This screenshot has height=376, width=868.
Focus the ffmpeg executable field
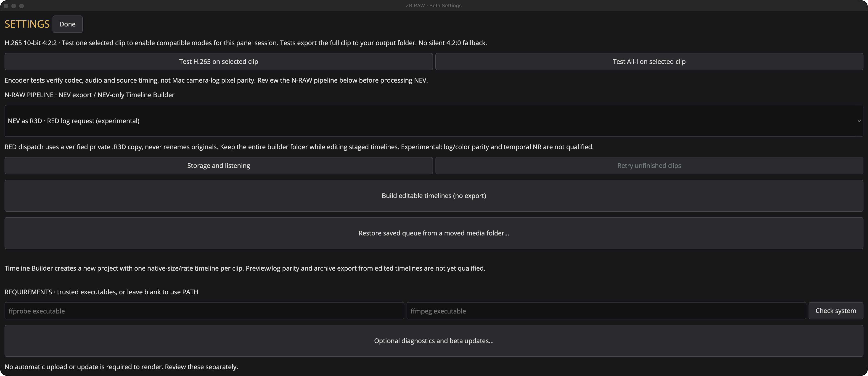(606, 311)
